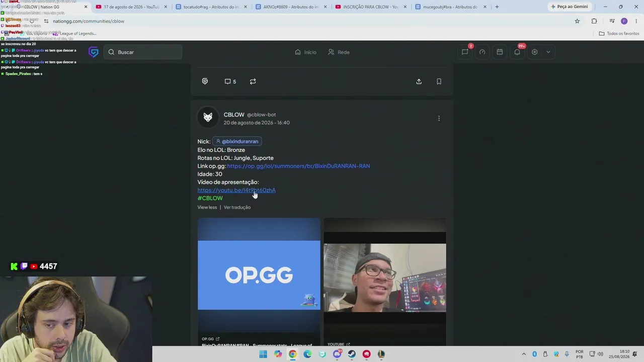Open the POR PTB language switcher

(579, 354)
